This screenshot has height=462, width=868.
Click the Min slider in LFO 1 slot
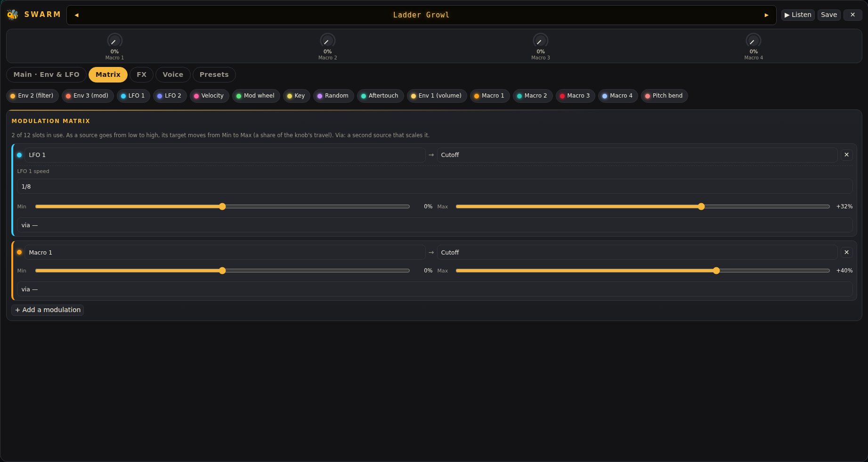[x=222, y=206]
